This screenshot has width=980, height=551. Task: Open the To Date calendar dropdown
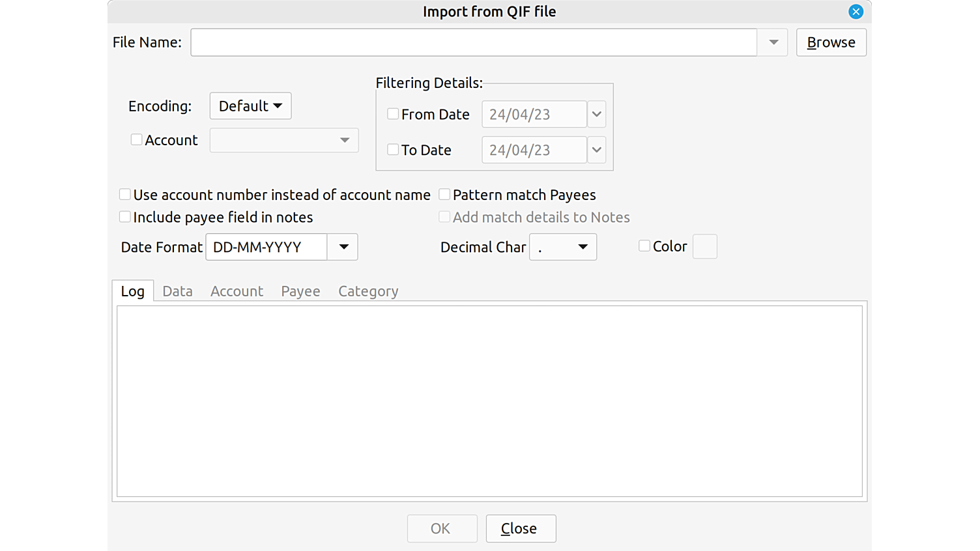point(596,150)
